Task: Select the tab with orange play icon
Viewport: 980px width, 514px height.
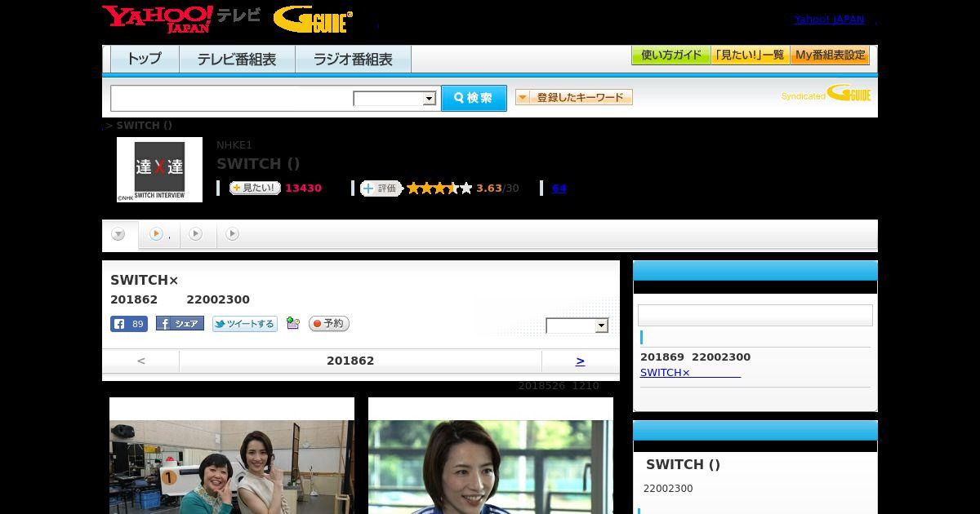Action: [159, 234]
